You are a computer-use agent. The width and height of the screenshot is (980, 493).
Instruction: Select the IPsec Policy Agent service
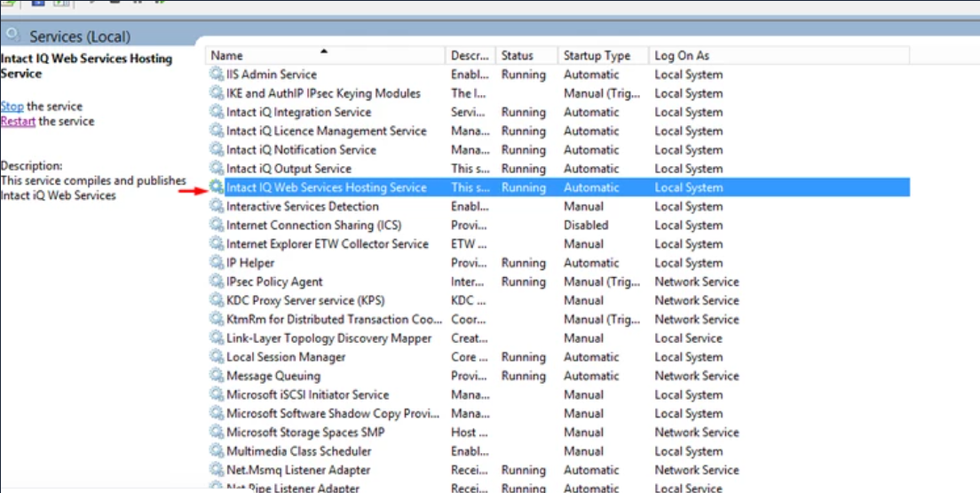click(274, 282)
